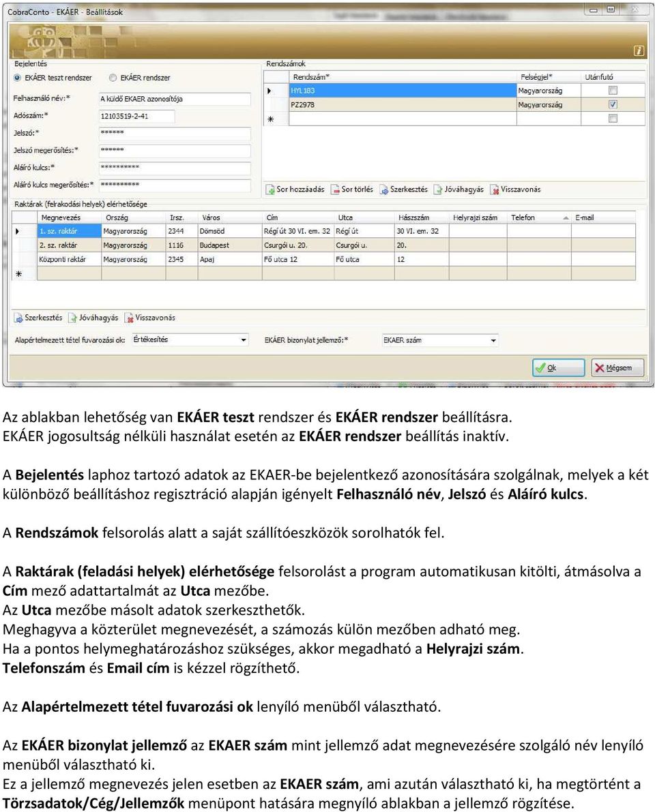Focus the Jelszó password field
The width and height of the screenshot is (655, 812).
[175, 133]
